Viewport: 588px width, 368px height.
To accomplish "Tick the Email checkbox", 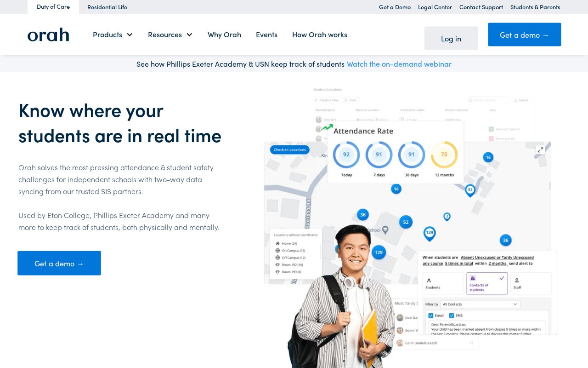I will 430,316.
